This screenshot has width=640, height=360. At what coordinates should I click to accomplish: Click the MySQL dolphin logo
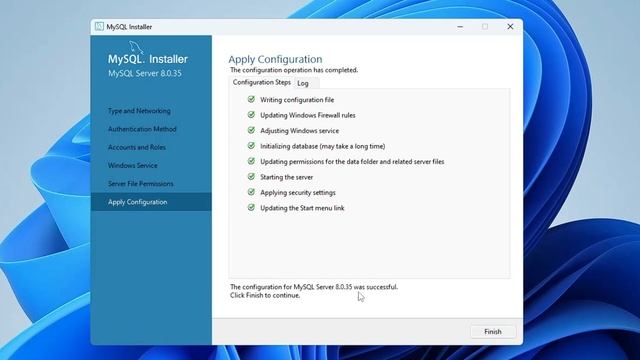(136, 47)
